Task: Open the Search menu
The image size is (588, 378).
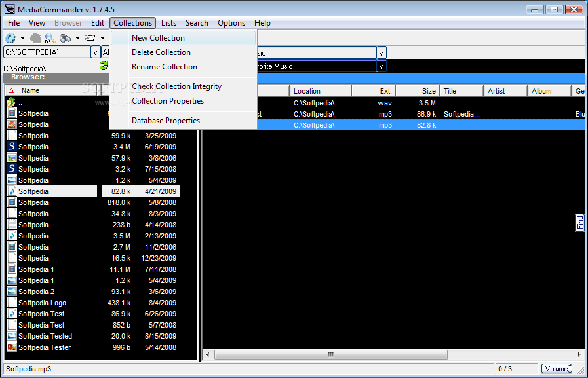Action: 197,23
